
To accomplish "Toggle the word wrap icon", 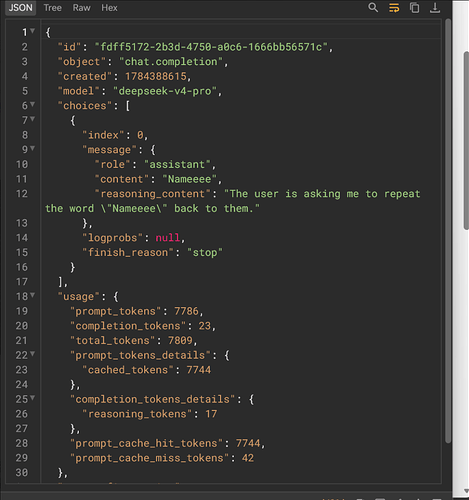I will click(394, 7).
